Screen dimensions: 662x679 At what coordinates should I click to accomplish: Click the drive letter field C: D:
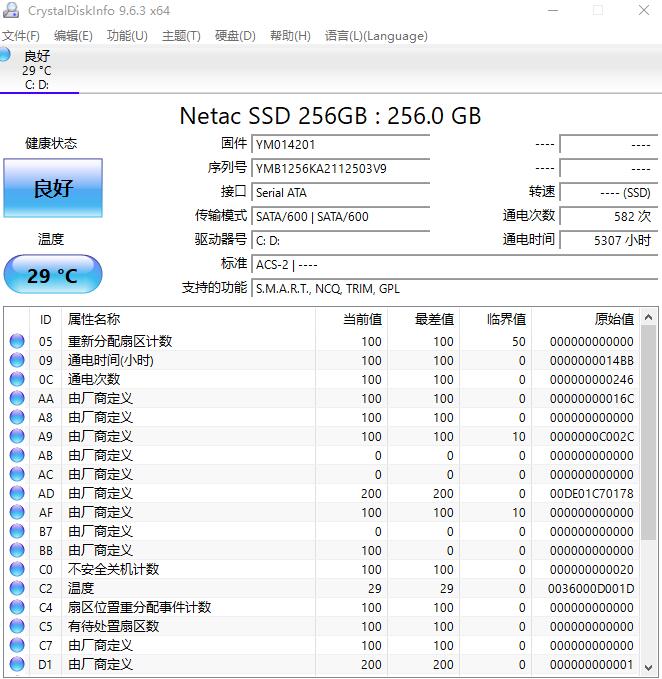[341, 240]
